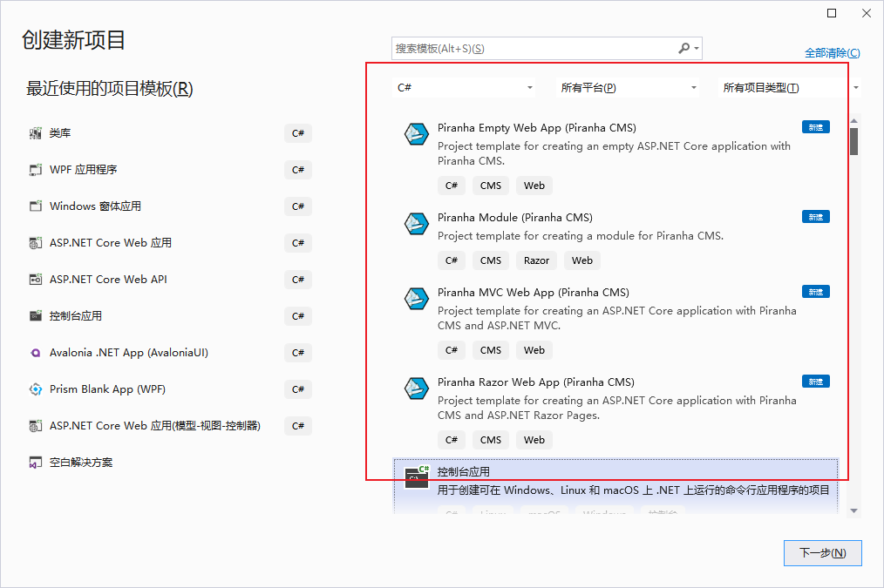Click the 新建 badge on Piranha Razor Web App
Image resolution: width=884 pixels, height=588 pixels.
[816, 382]
